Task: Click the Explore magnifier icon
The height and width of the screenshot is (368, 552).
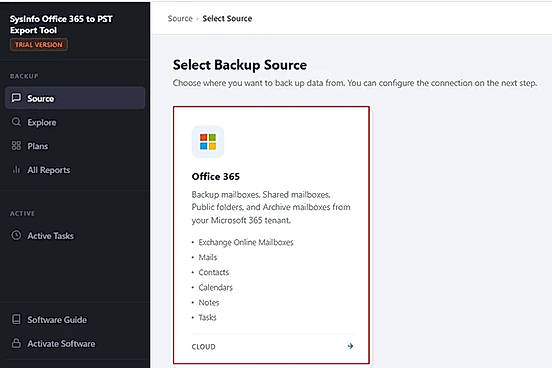Action: click(16, 122)
